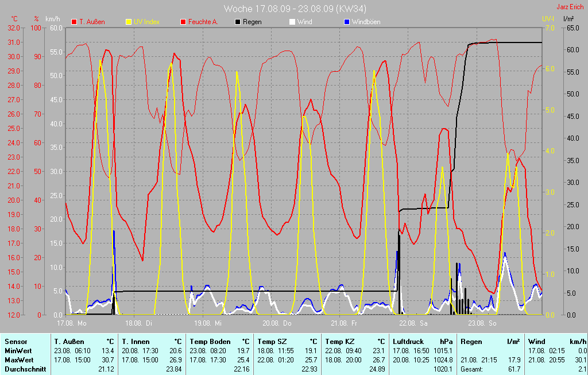This screenshot has width=588, height=375.
Task: Select the UV Index legend label
Action: 146,22
